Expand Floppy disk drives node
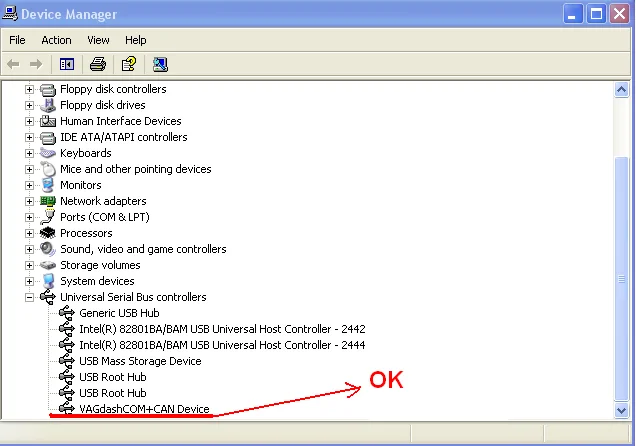 [x=29, y=105]
